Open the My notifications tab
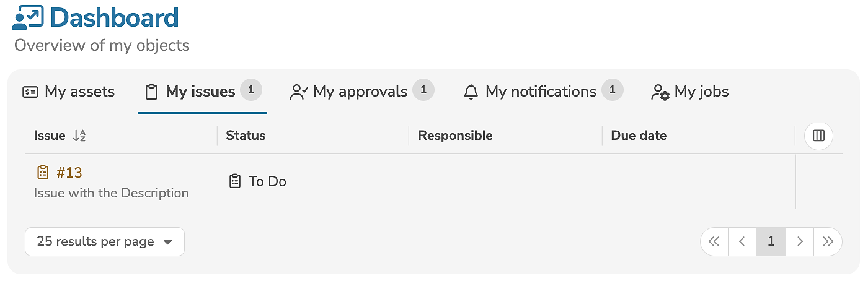 pos(541,92)
